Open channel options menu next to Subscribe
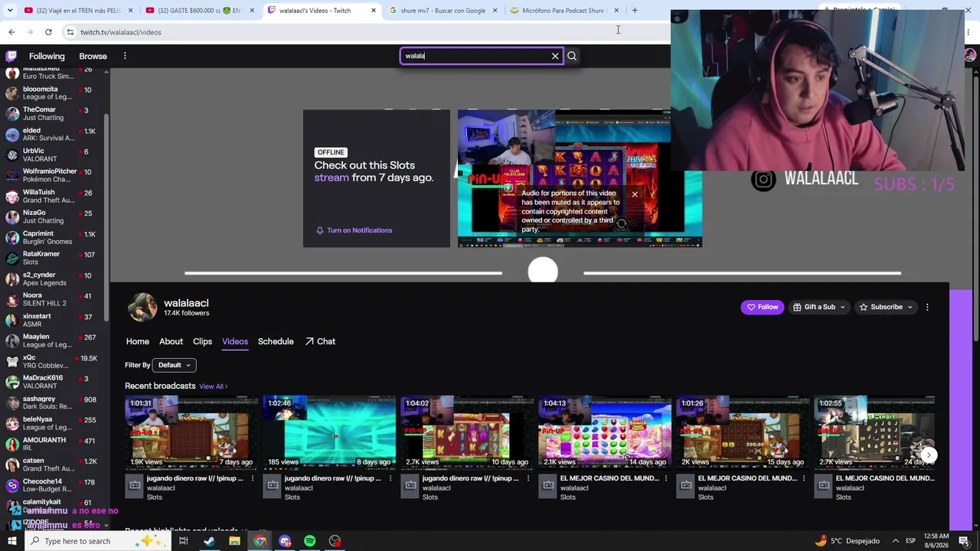Screen dimensions: 980x551 [x=927, y=307]
